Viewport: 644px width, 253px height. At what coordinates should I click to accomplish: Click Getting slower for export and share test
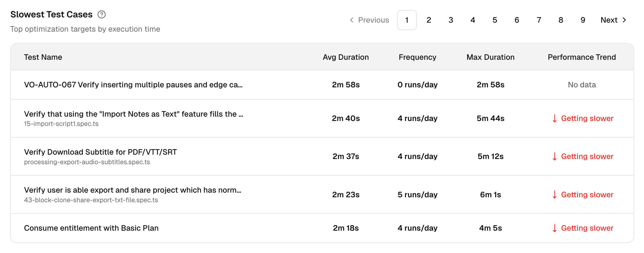[583, 195]
